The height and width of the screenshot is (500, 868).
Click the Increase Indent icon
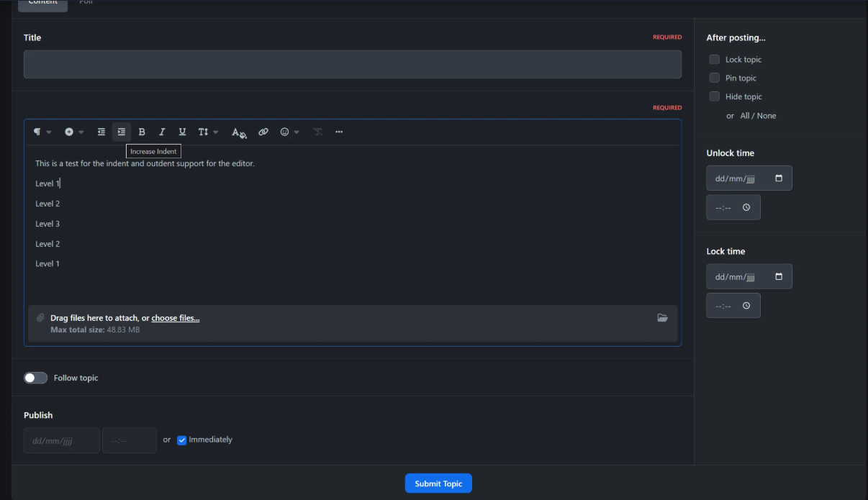[x=122, y=132]
